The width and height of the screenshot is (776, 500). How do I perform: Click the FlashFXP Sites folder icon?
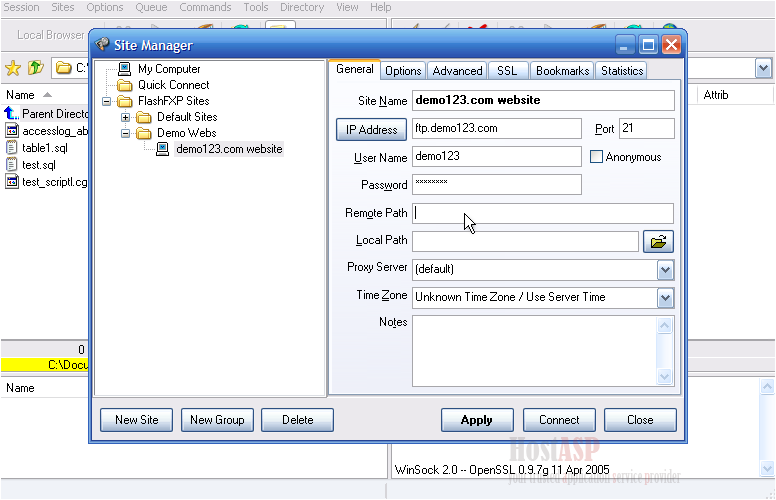click(x=125, y=101)
